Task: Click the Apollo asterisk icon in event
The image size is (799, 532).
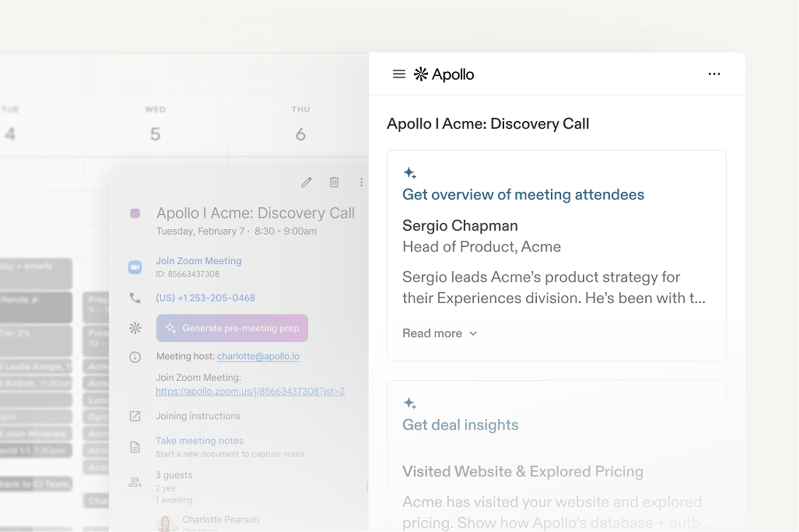Action: tap(135, 328)
